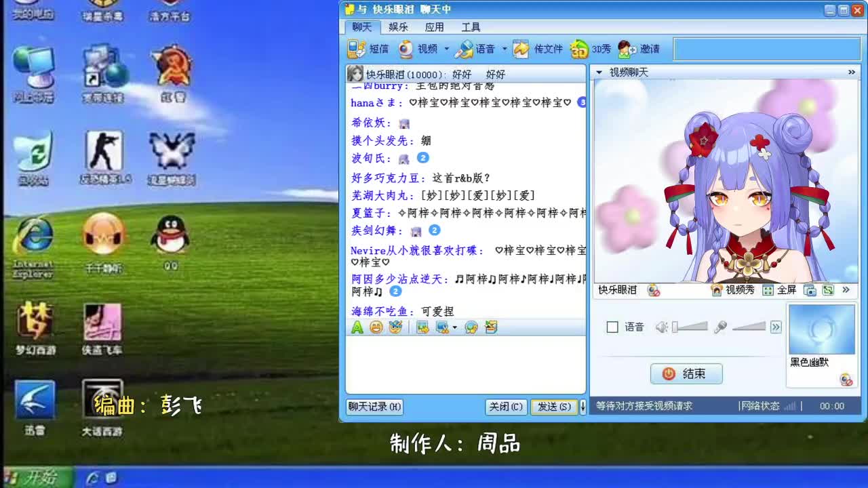Viewport: 868px width, 488px height.
Task: Click the toolbar search field
Action: click(766, 49)
